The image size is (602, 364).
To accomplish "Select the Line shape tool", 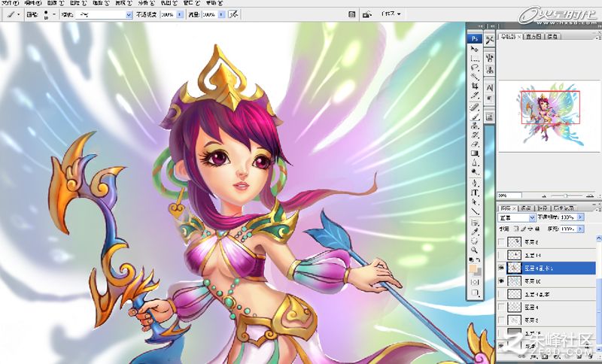I will click(475, 211).
